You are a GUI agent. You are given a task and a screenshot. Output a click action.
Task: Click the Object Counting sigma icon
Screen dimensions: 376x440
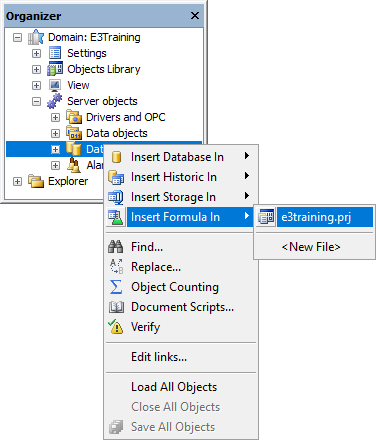coord(116,287)
